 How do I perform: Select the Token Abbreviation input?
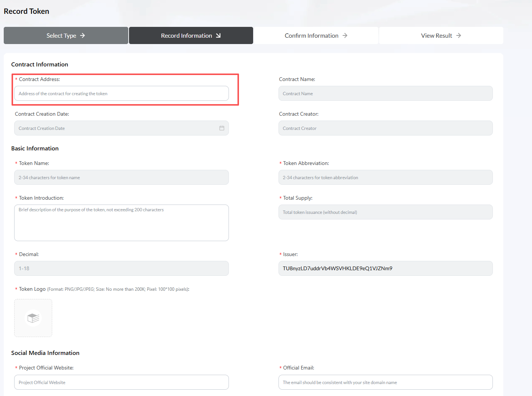click(385, 177)
